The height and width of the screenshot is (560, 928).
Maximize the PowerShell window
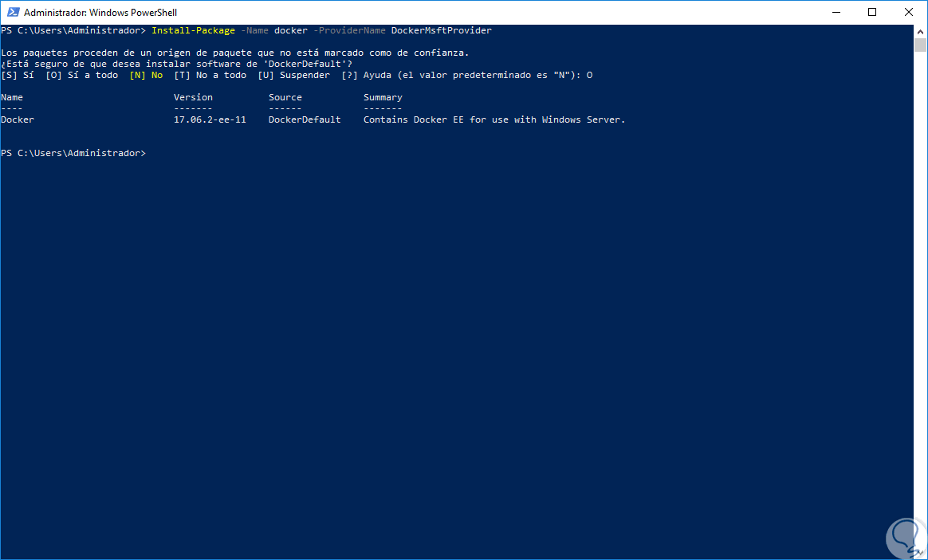tap(872, 13)
